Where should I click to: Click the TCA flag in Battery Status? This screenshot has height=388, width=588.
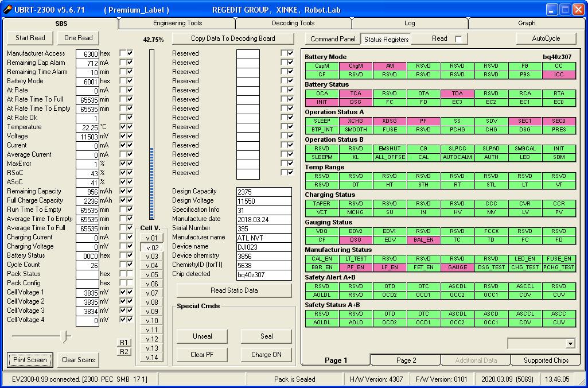click(x=356, y=94)
